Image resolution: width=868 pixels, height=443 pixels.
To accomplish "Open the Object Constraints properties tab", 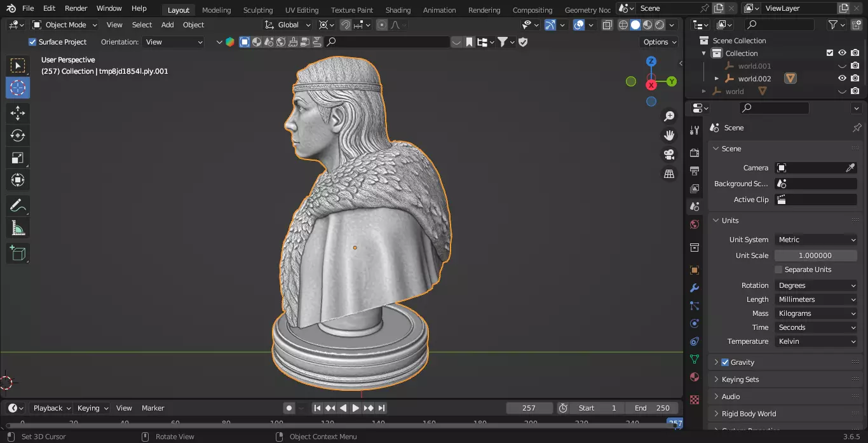I will (x=695, y=341).
